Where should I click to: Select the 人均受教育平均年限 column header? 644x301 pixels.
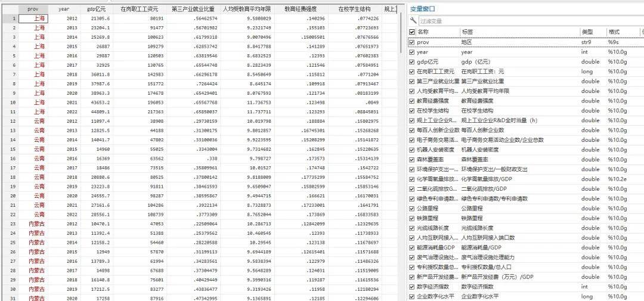[247, 8]
